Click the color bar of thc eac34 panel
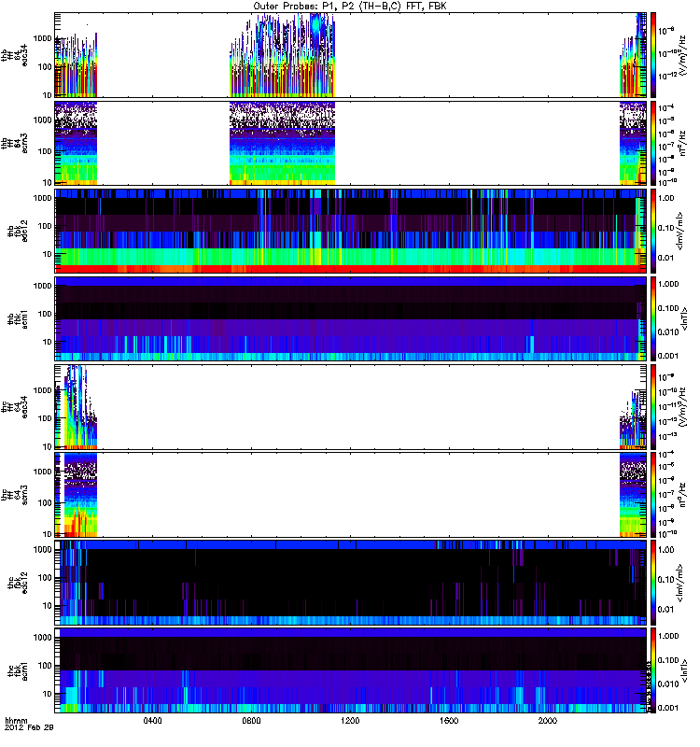700x747 pixels. [653, 407]
